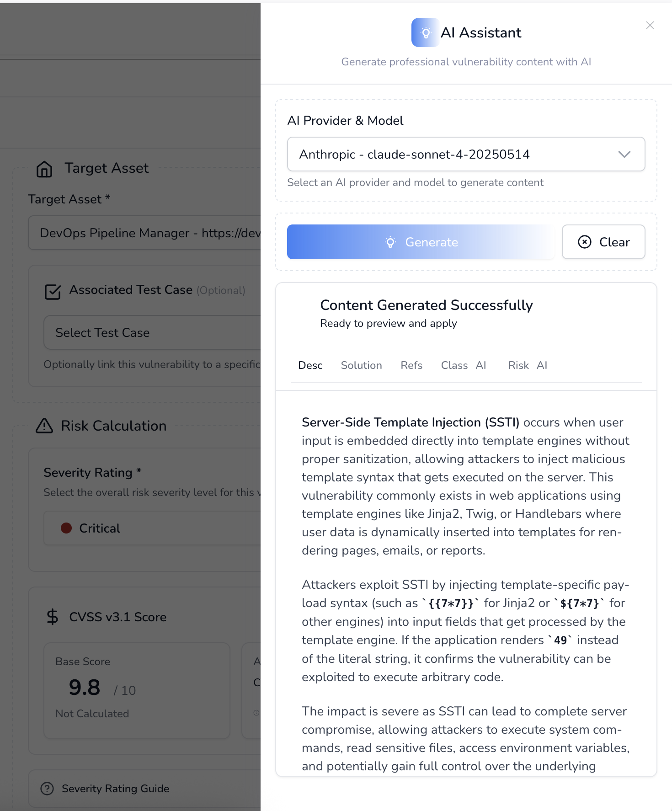Click the Target Asset home icon

[44, 169]
